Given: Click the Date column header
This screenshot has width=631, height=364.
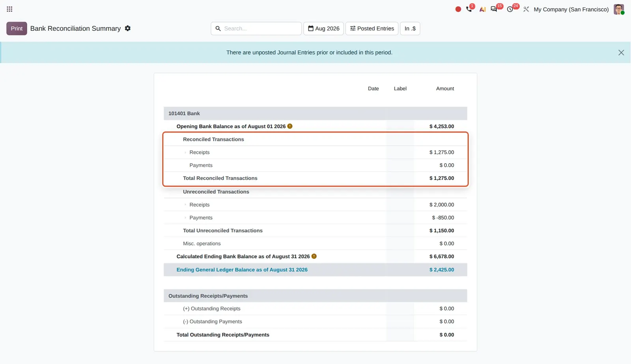Looking at the screenshot, I should click(373, 89).
